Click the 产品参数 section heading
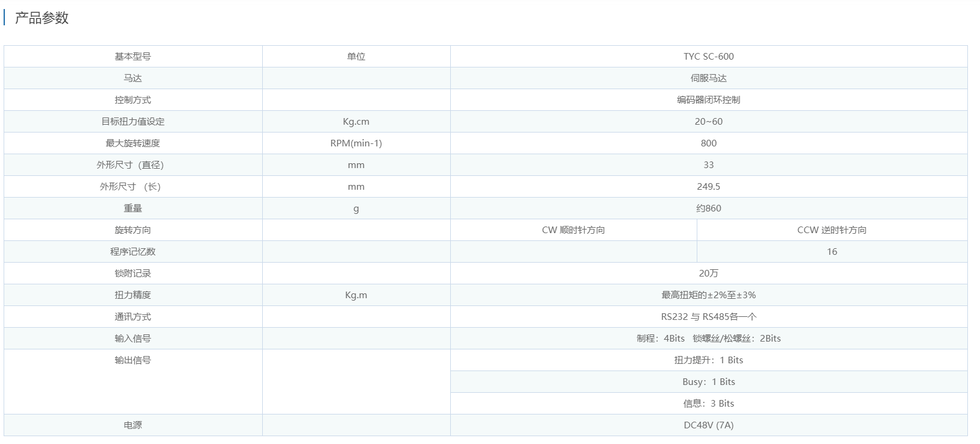Viewport: 980px width, 444px height. pyautogui.click(x=42, y=18)
